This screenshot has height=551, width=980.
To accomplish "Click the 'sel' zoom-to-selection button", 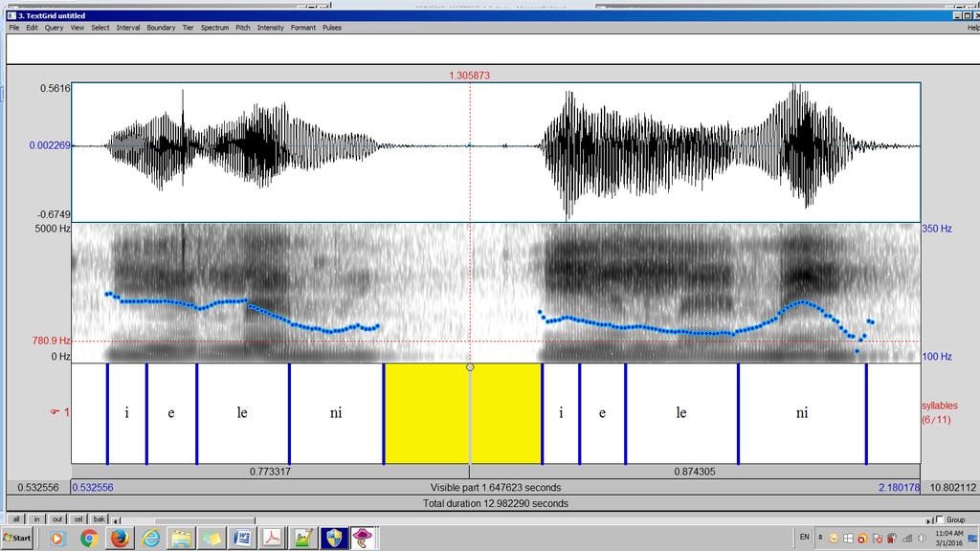I will [x=78, y=519].
